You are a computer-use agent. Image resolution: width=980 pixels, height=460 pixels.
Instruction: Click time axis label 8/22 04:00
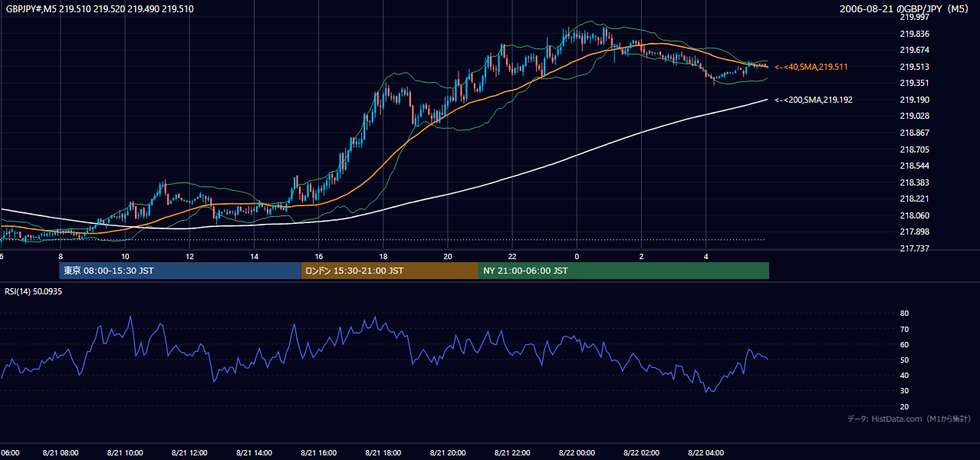coord(706,453)
